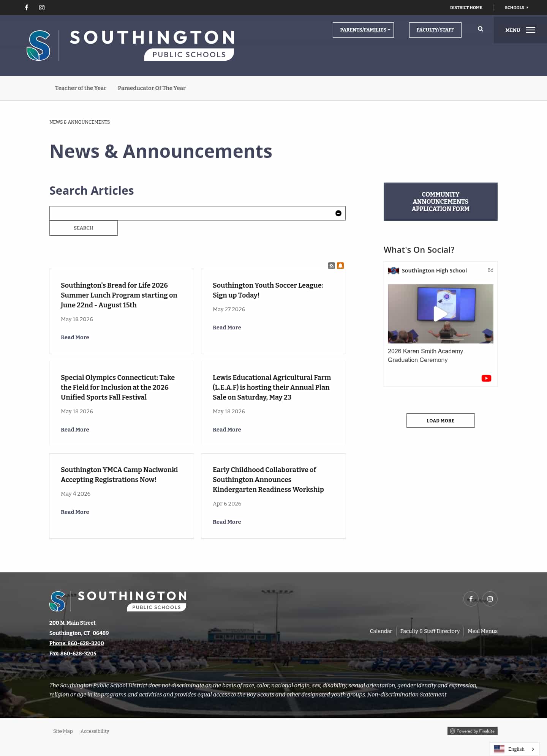Expand the PARENTS/FAMILIES dropdown
This screenshot has width=547, height=756.
point(363,30)
